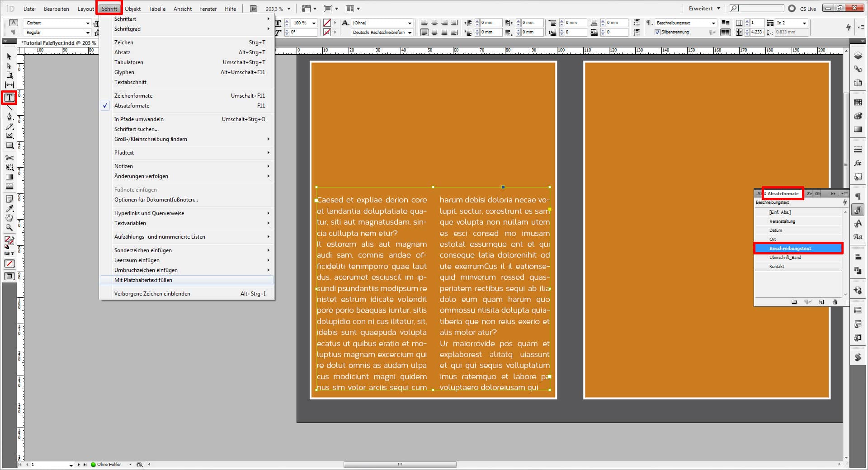Toggle Absatzformate checked menu entry

132,106
